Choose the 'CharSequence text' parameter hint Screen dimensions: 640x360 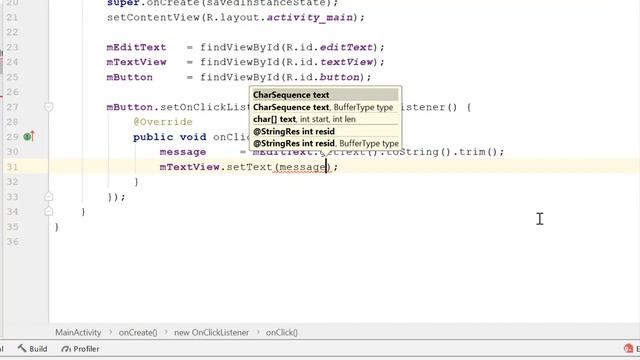[325, 95]
